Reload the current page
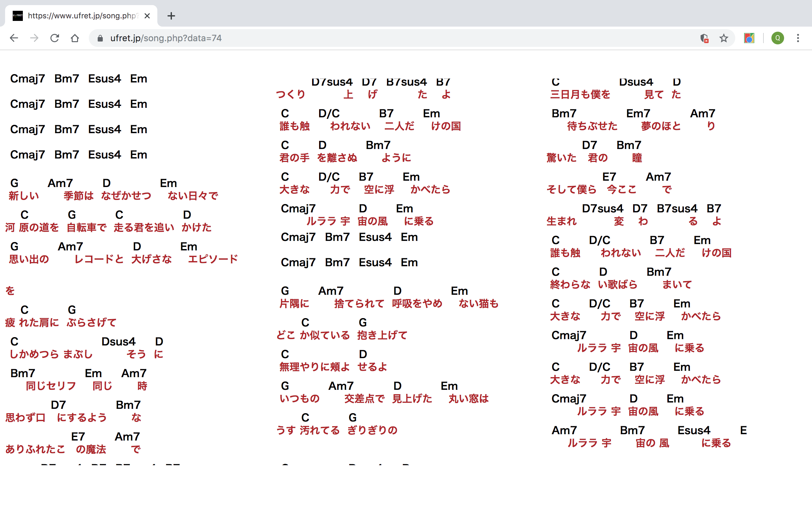This screenshot has height=507, width=812. (x=54, y=38)
